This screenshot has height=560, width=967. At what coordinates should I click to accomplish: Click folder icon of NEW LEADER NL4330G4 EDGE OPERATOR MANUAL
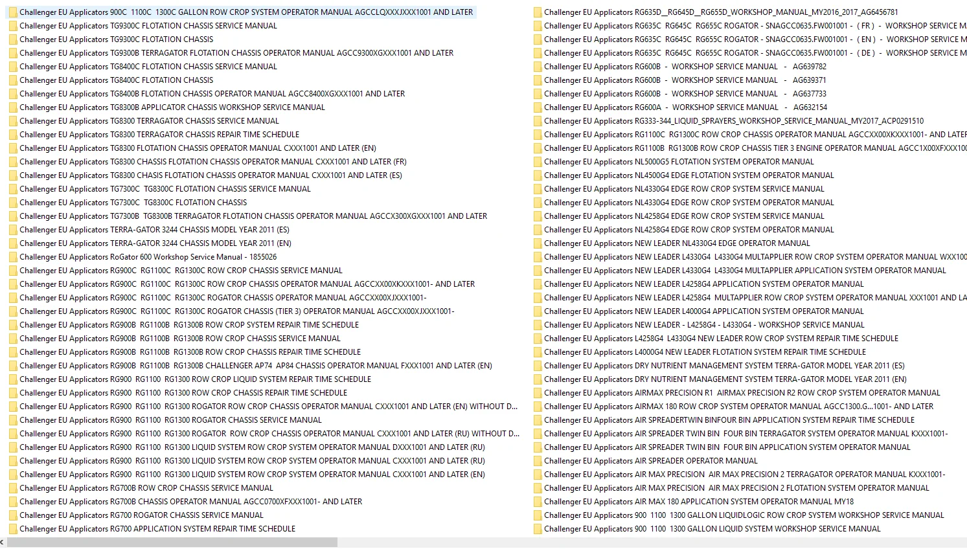pyautogui.click(x=538, y=243)
